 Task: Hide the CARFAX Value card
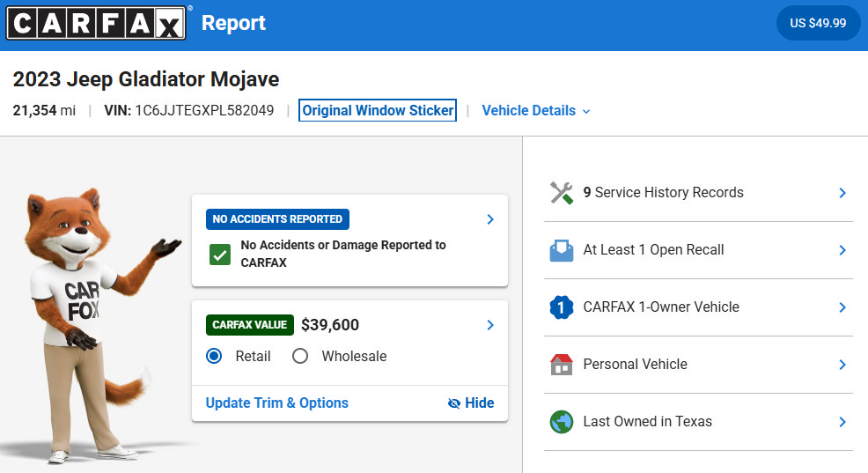471,403
